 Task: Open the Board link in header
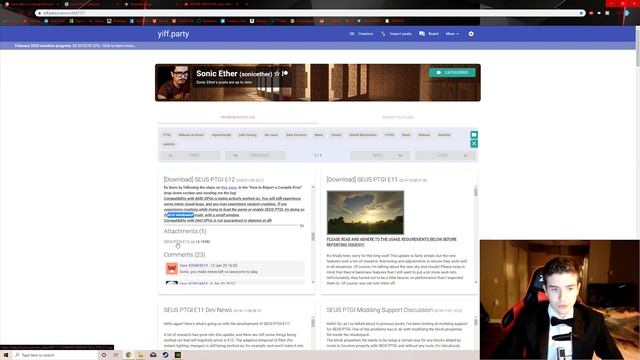pyautogui.click(x=429, y=34)
